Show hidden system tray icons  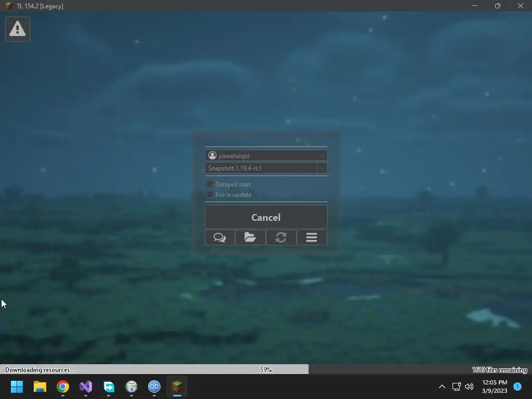[x=442, y=387]
